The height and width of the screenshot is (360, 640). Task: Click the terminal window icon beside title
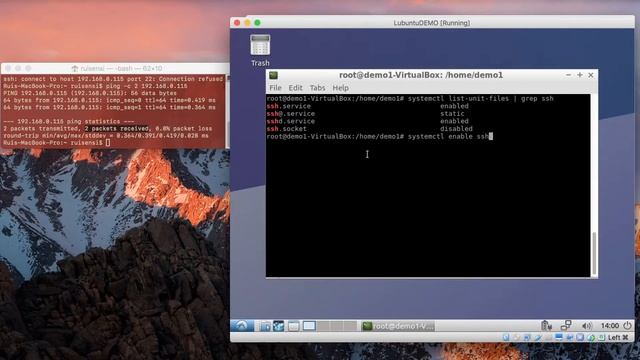pyautogui.click(x=273, y=75)
